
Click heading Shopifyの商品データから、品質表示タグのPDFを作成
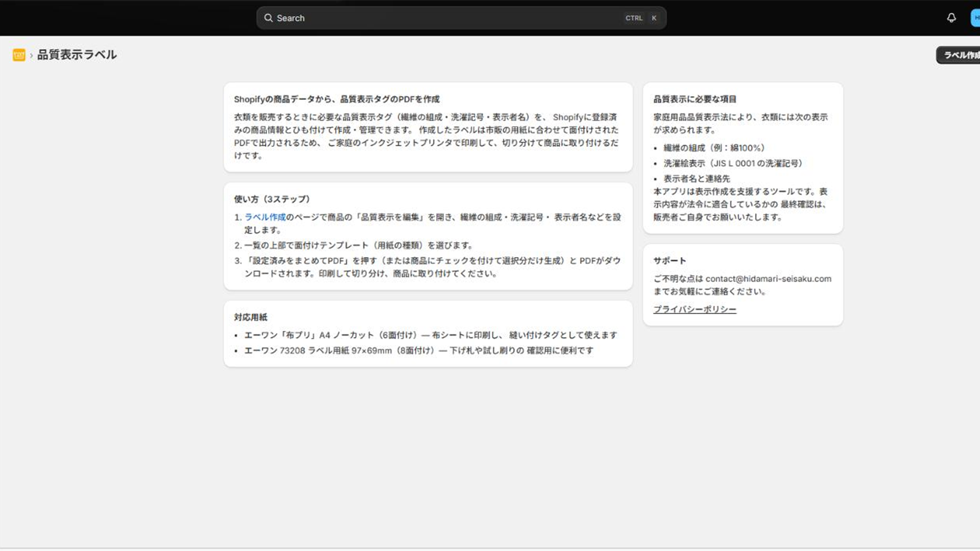point(337,99)
